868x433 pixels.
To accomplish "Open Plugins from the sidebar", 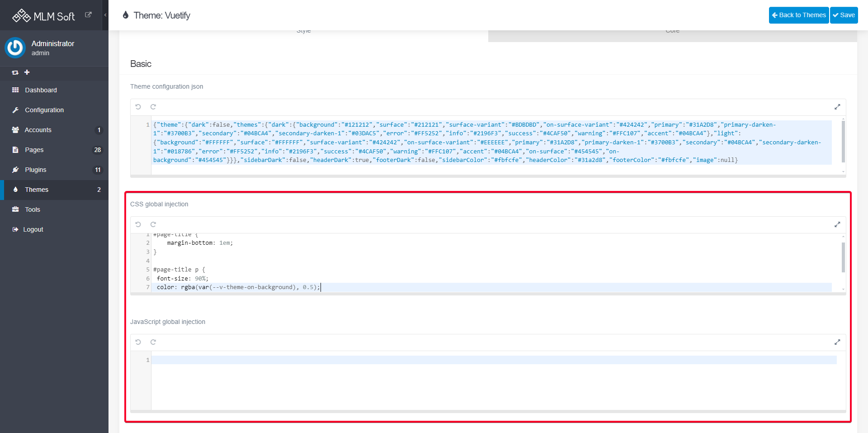I will [36, 170].
